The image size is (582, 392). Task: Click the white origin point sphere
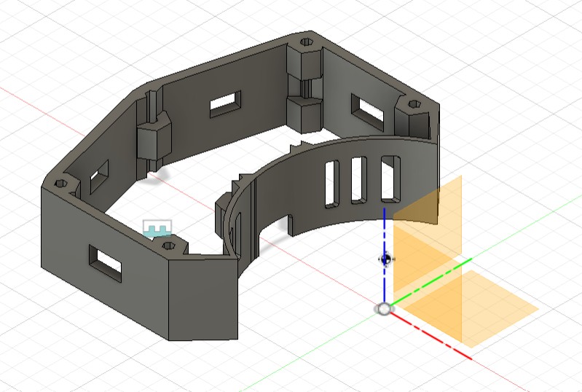pyautogui.click(x=383, y=309)
